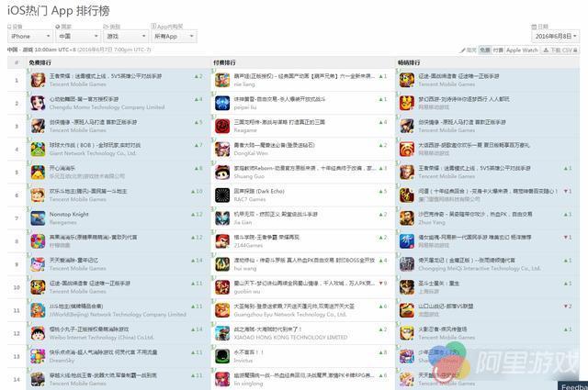The height and width of the screenshot is (390, 588).
Task: Click the 下载 CSV download button
Action: (x=560, y=50)
